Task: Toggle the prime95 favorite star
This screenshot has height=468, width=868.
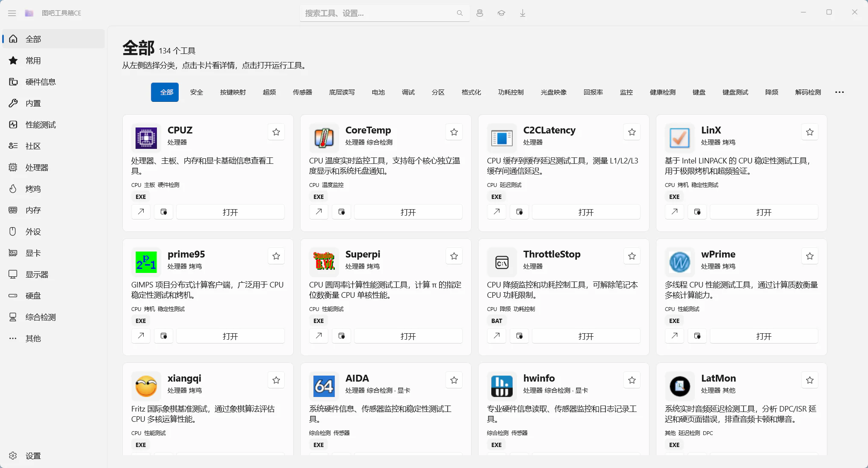Action: pos(276,256)
